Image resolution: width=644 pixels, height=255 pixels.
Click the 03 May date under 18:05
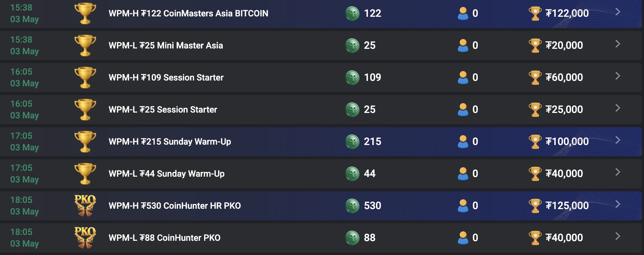pos(24,212)
